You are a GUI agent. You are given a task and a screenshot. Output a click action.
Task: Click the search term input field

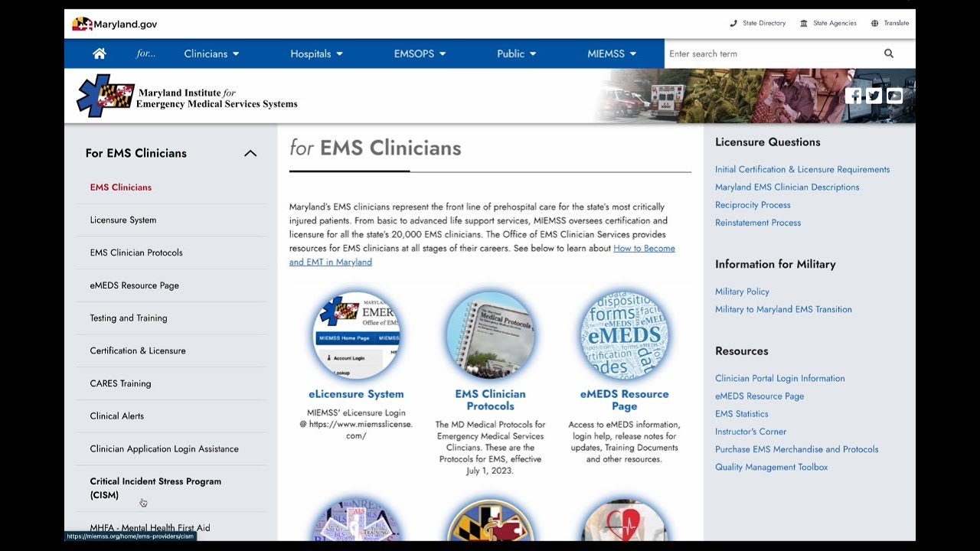tap(772, 54)
